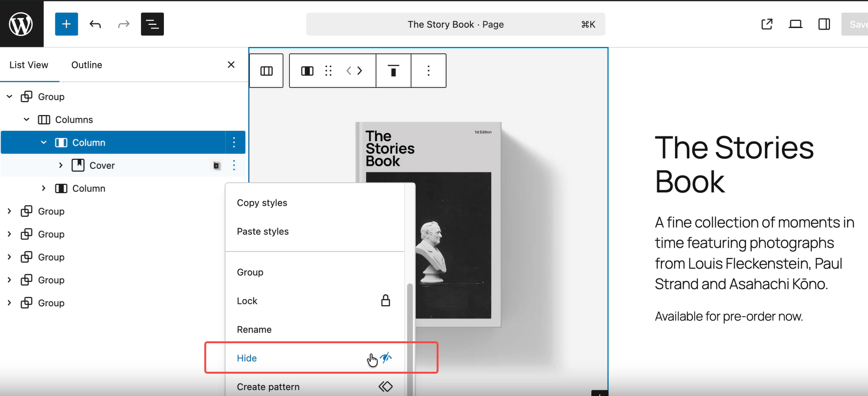
Task: Move column left with the arrow
Action: (x=349, y=71)
